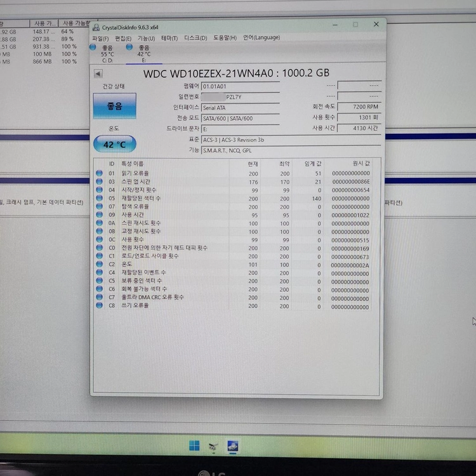
Task: Click the status icon for 09 사용 시간 row
Action: [99, 215]
